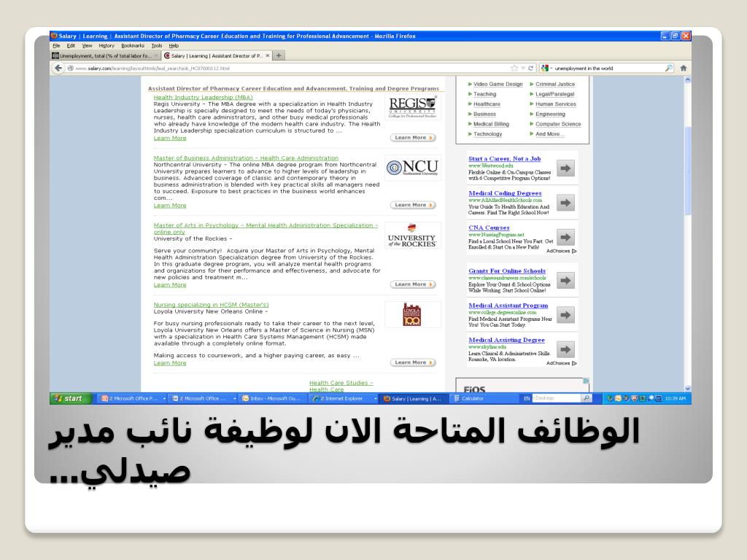Click the arrow beside Grants For Online Schools
Viewport: 747px width, 560px height.
[565, 281]
